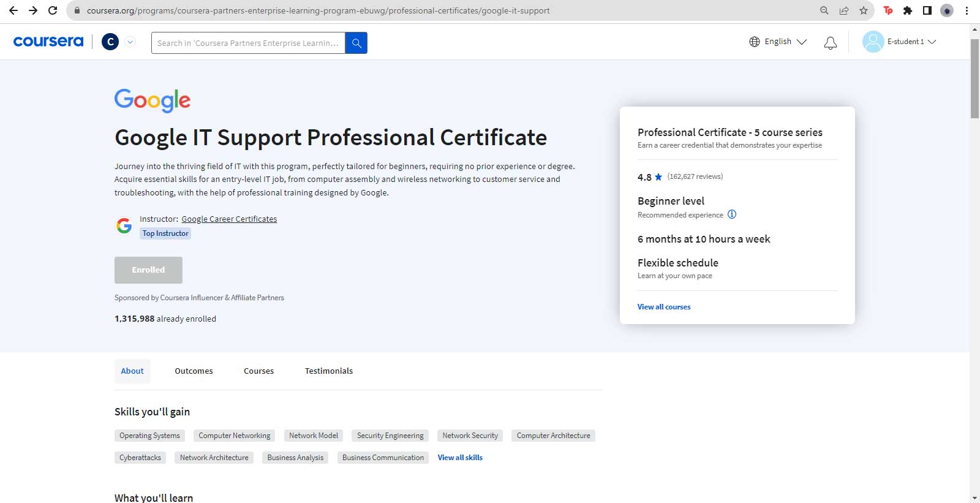Go back to the previous page
Viewport: 980px width, 503px height.
pyautogui.click(x=13, y=10)
